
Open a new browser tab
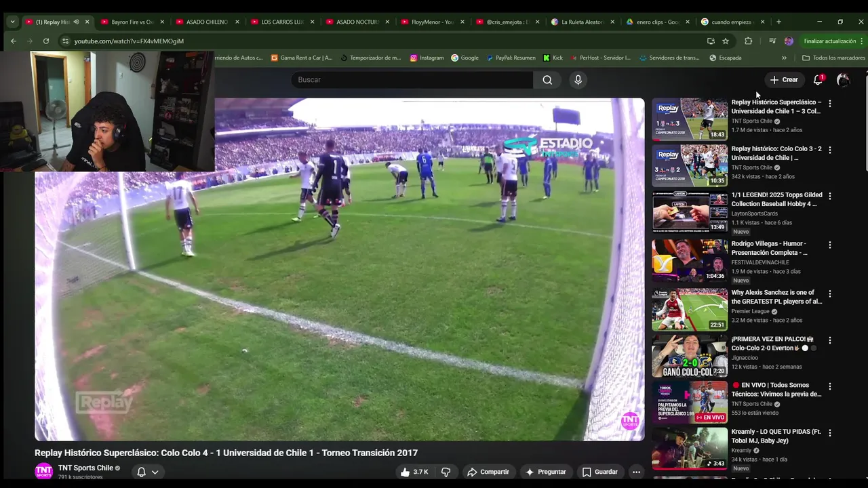778,22
